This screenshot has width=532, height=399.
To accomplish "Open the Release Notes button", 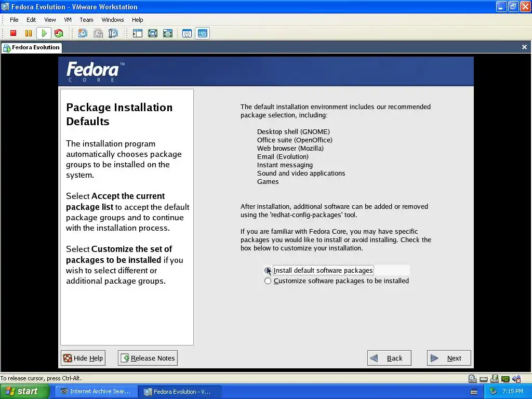I will (148, 358).
